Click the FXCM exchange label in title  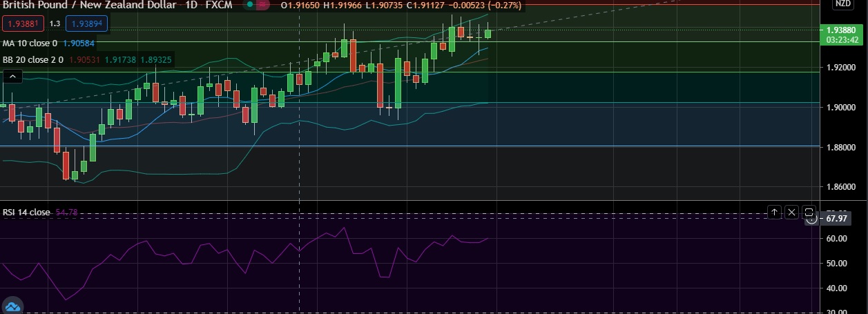(x=219, y=5)
